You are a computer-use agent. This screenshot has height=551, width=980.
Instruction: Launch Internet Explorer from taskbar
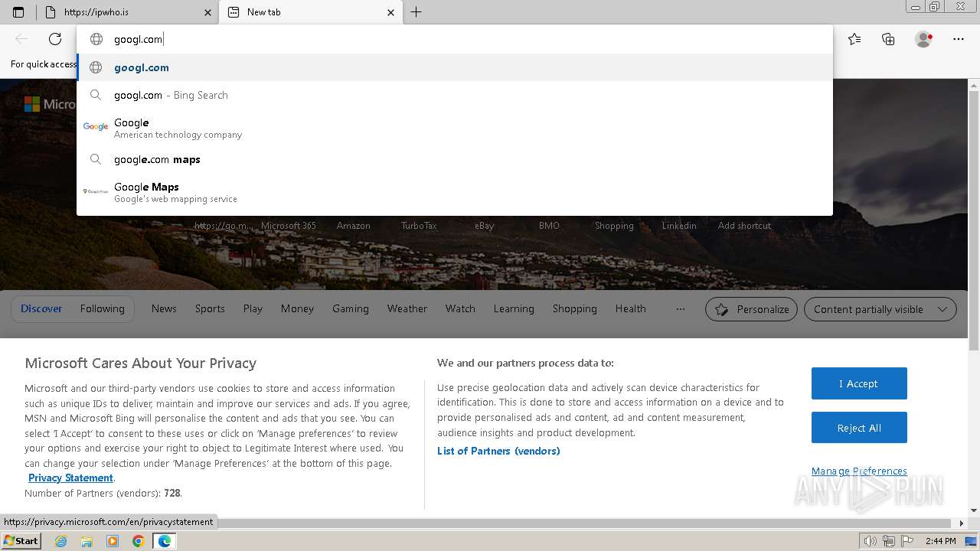click(61, 541)
